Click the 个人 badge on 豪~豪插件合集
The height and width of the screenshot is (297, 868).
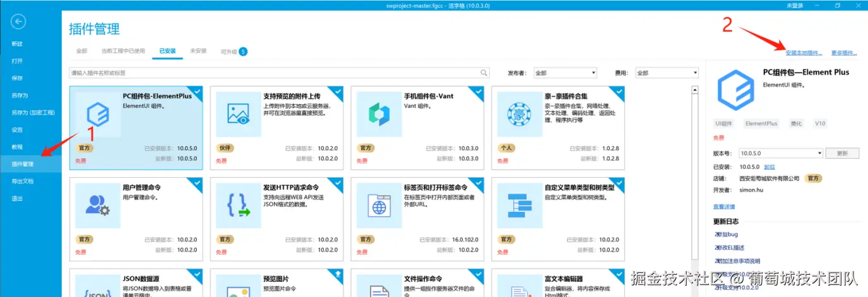[x=506, y=148]
